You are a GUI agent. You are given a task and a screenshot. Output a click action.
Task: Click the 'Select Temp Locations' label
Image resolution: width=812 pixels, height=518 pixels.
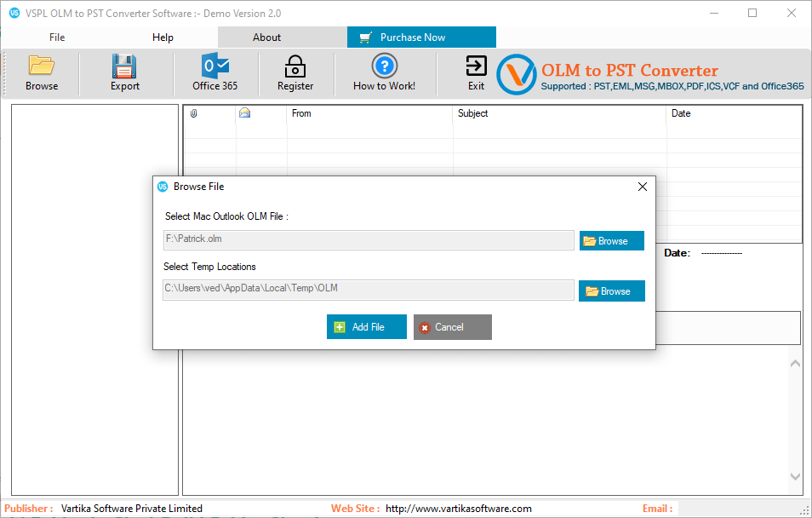click(209, 267)
